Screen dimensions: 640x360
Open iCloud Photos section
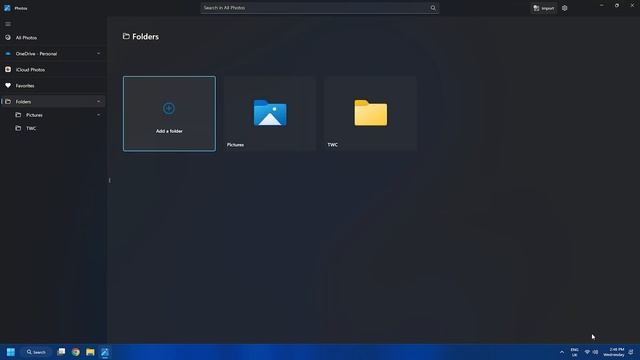53,70
